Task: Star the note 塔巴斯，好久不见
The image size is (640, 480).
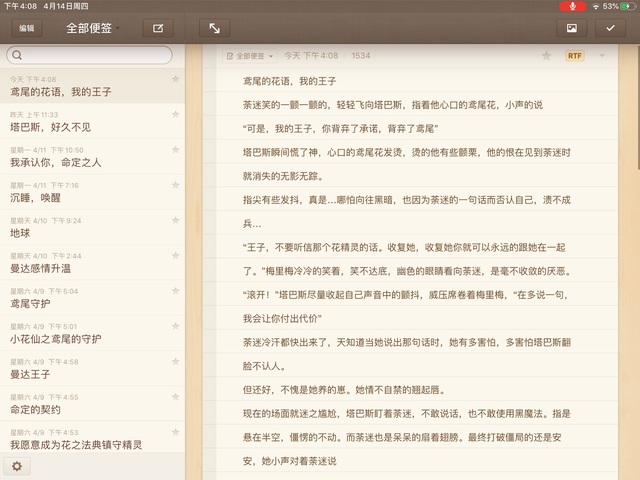Action: [176, 114]
